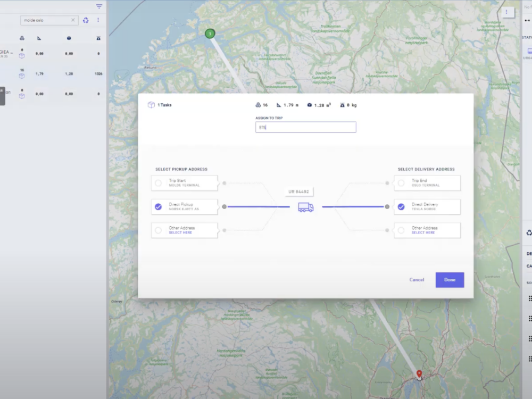This screenshot has height=399, width=532.
Task: Click the purple refresh icon next to search
Action: tap(86, 20)
